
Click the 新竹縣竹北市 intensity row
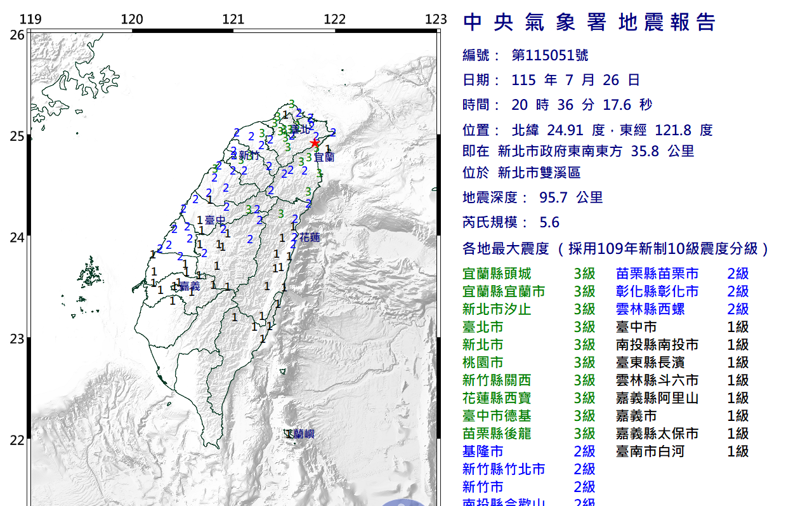529,469
